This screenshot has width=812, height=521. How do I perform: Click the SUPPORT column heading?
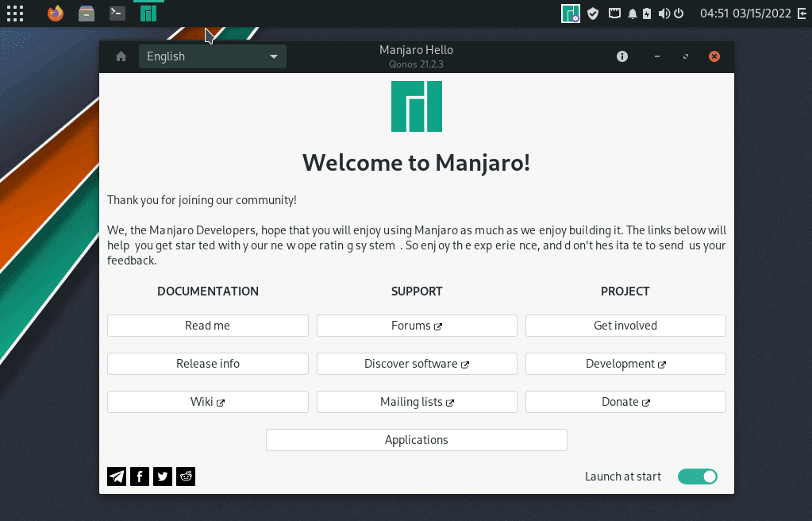coord(417,291)
